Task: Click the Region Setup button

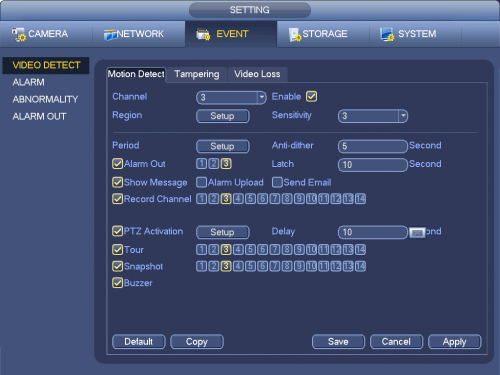Action: (223, 116)
